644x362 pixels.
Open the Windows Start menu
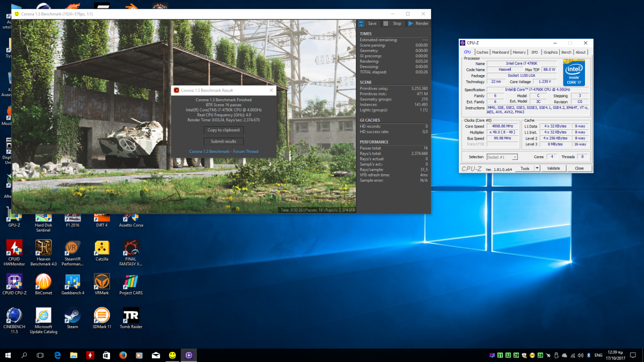coord(8,355)
